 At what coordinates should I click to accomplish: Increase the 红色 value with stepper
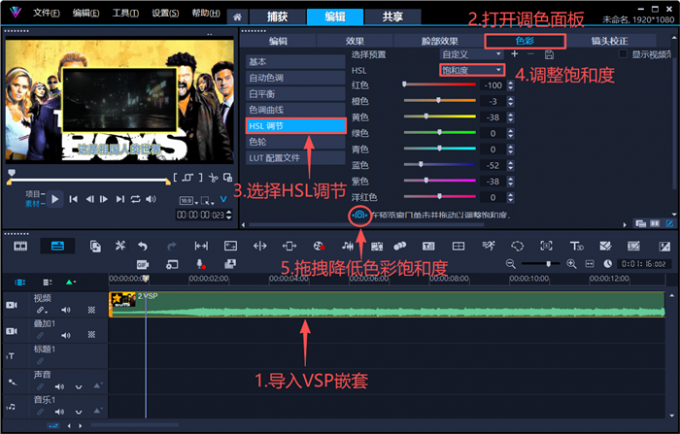click(x=510, y=83)
